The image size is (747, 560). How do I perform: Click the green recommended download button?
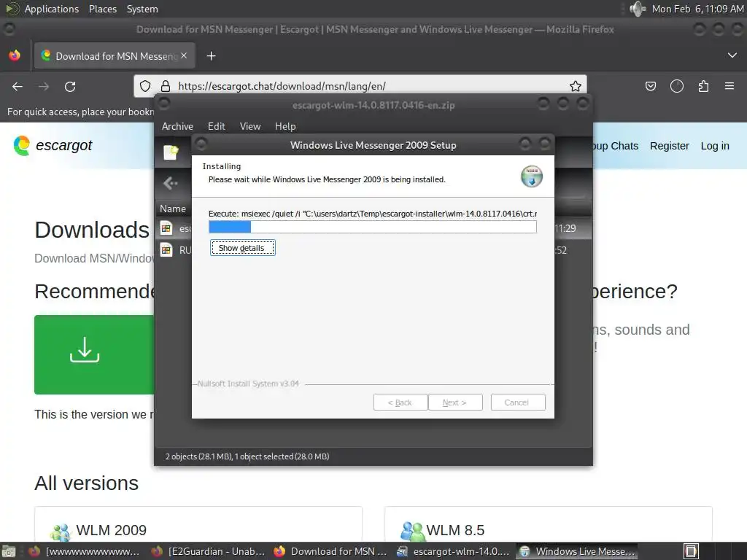coord(94,354)
